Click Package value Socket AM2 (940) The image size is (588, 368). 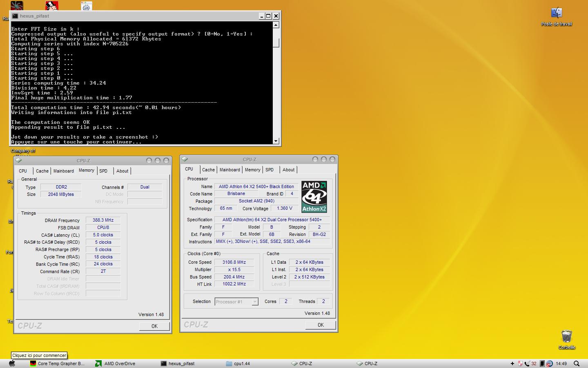257,201
